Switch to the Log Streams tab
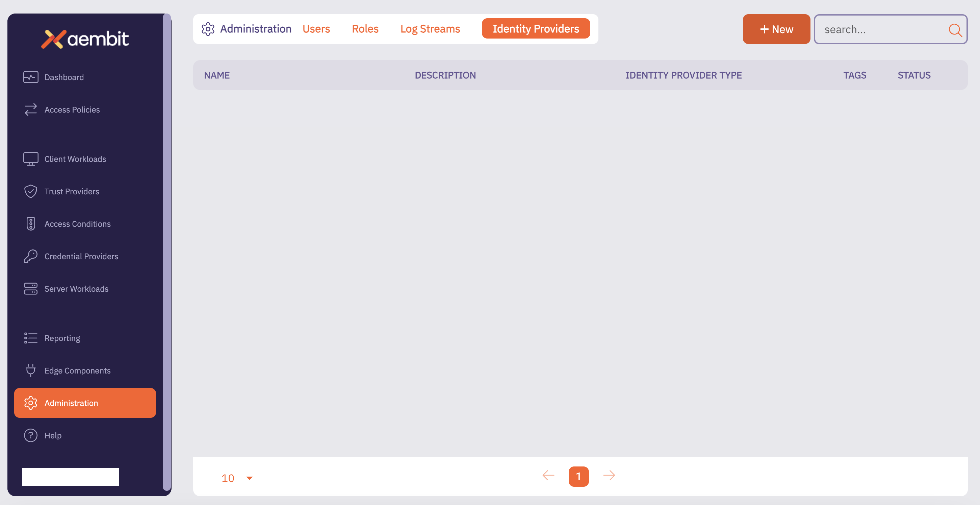The image size is (980, 505). 430,29
